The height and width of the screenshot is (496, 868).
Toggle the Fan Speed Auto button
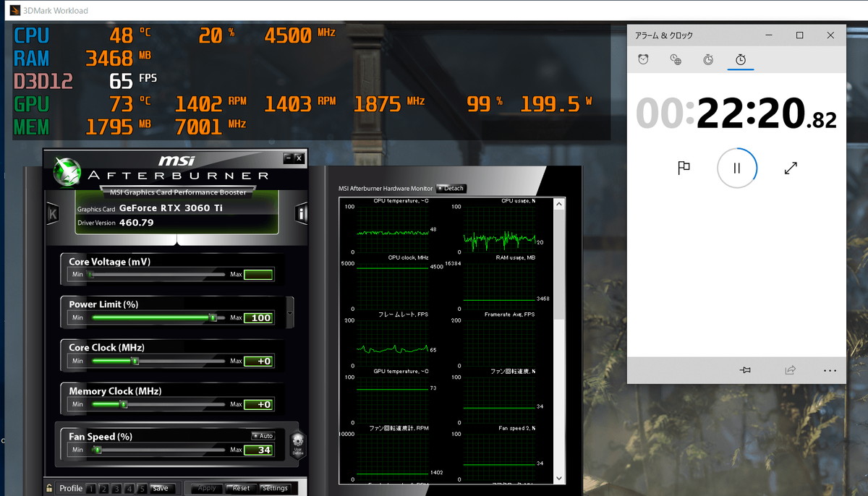263,436
